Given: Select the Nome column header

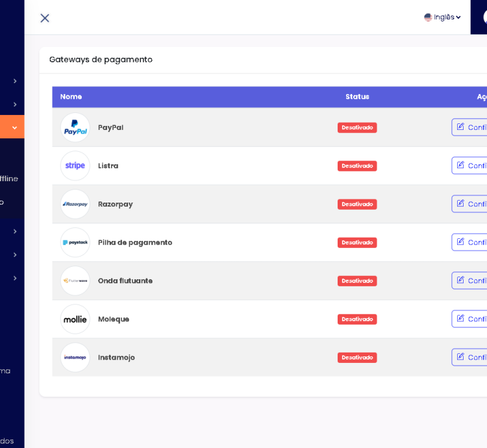Looking at the screenshot, I should [71, 97].
